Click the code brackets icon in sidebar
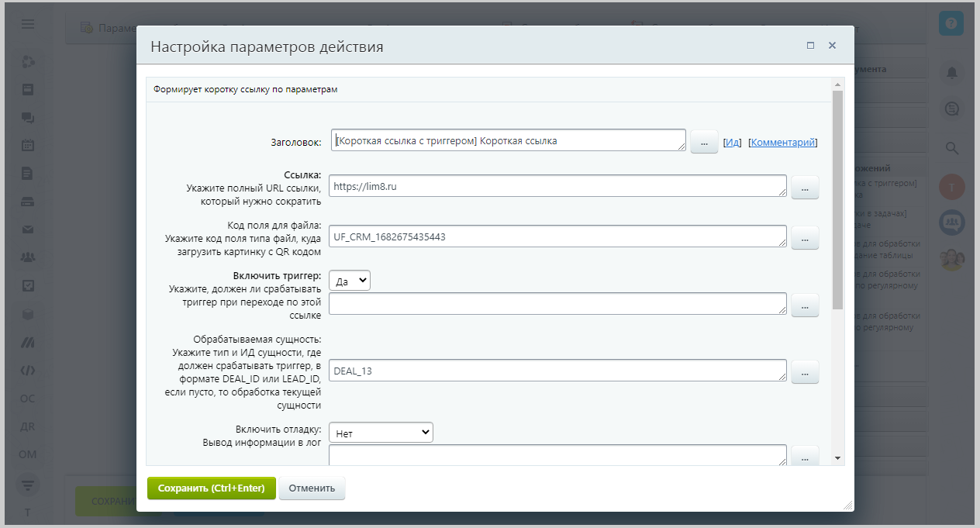This screenshot has width=980, height=528. [28, 370]
